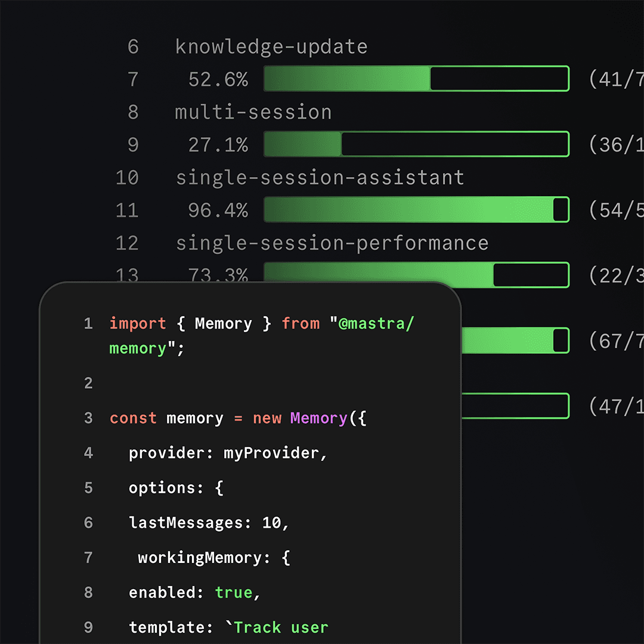This screenshot has height=644, width=644.
Task: Click the options: { code line
Action: [x=176, y=488]
